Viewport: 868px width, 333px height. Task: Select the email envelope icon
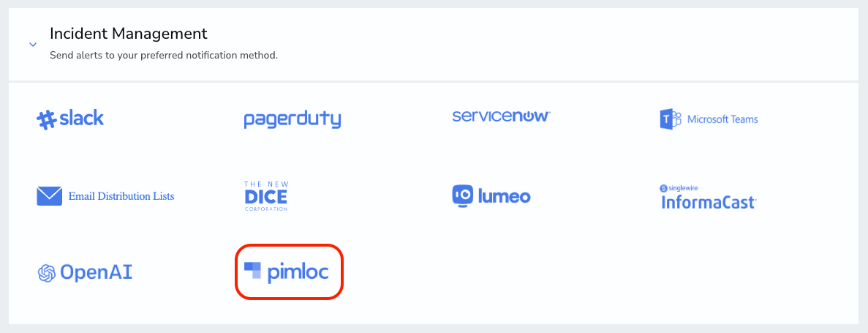[x=49, y=196]
